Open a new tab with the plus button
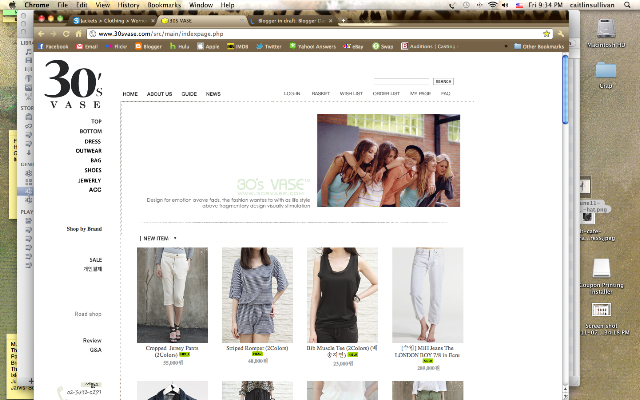The height and width of the screenshot is (400, 640). (343, 20)
